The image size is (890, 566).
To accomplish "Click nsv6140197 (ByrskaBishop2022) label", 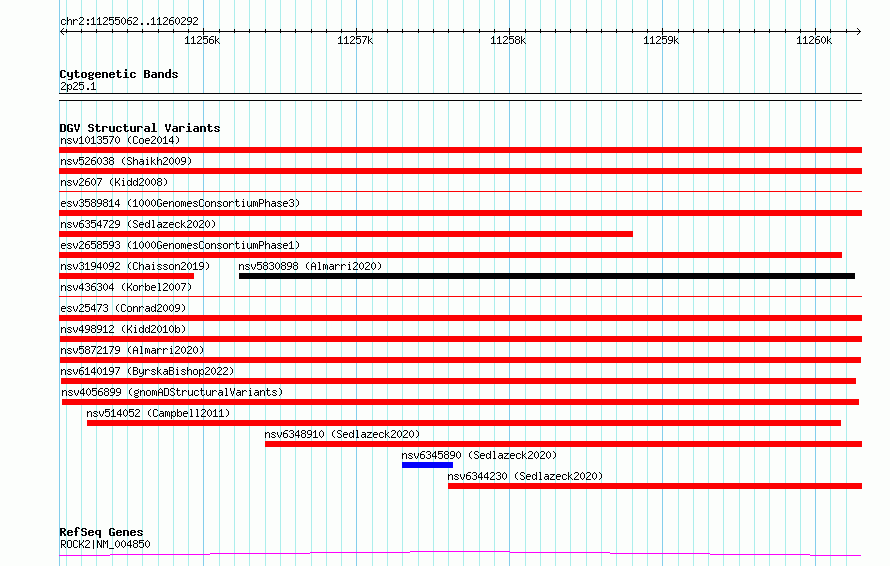I will 147,371.
